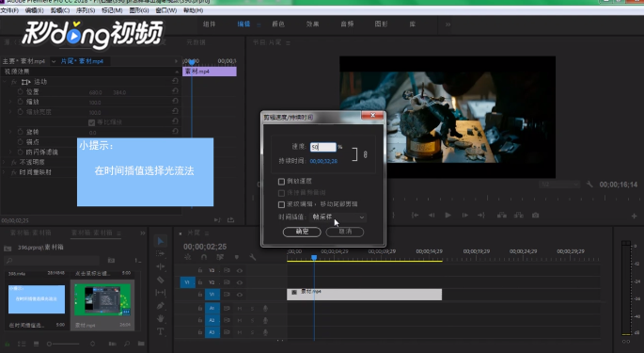Image resolution: width=644 pixels, height=353 pixels.
Task: Open the master clip dropdown in Effect Controls
Action: click(x=54, y=61)
